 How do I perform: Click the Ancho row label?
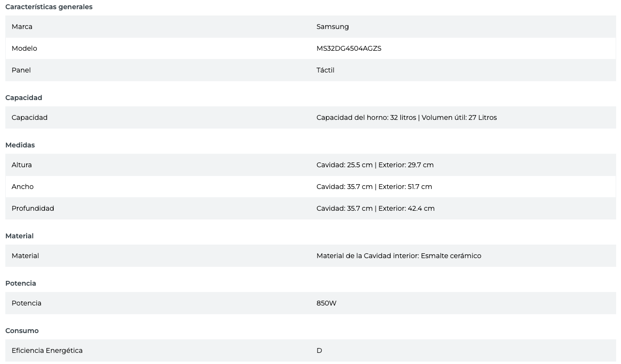(22, 187)
